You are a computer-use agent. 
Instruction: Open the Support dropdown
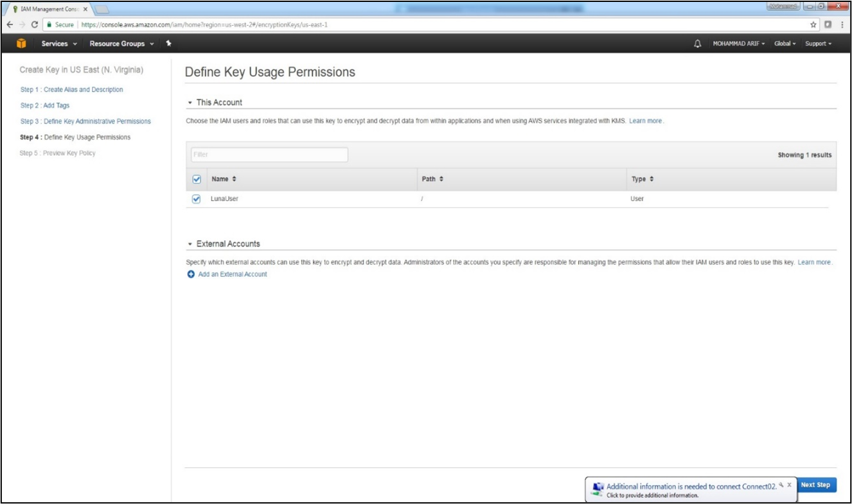818,44
